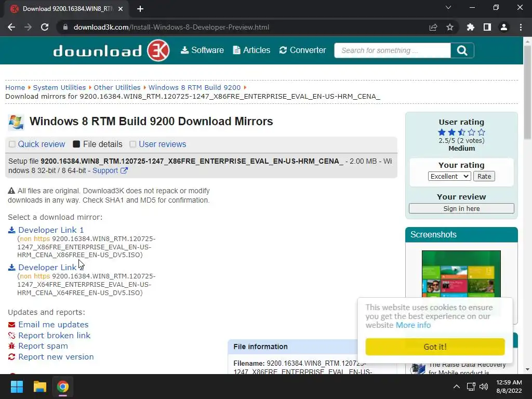Click the Download3K logo
532x399 pixels.
click(x=111, y=50)
